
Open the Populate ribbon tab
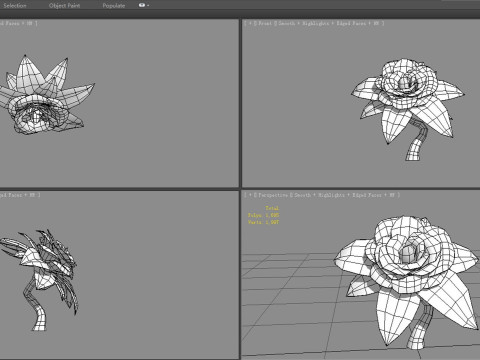click(114, 6)
